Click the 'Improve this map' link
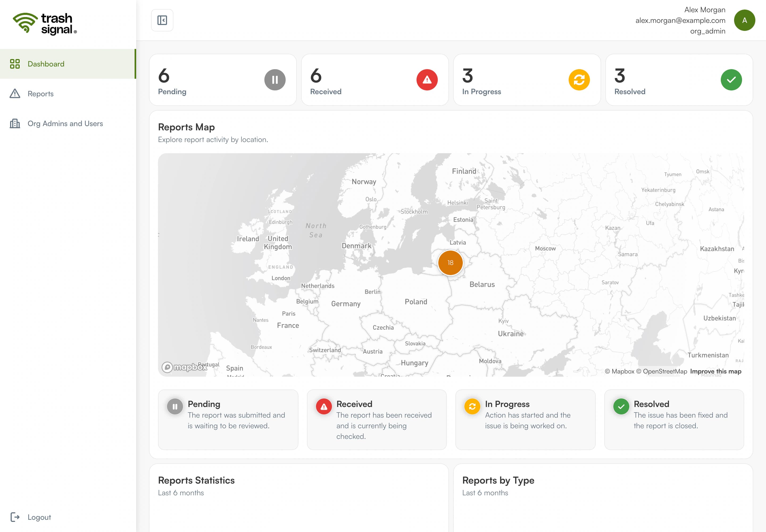Image resolution: width=766 pixels, height=532 pixels. [x=716, y=371]
